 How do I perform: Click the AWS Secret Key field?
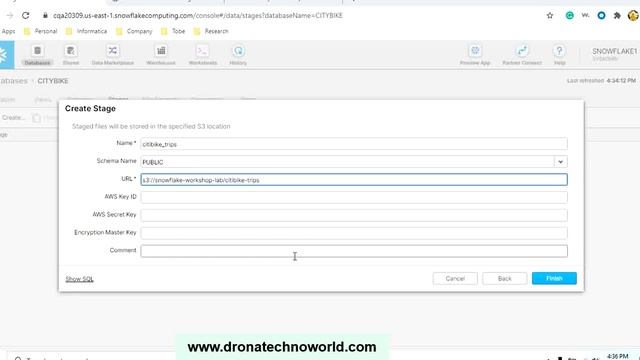point(354,215)
